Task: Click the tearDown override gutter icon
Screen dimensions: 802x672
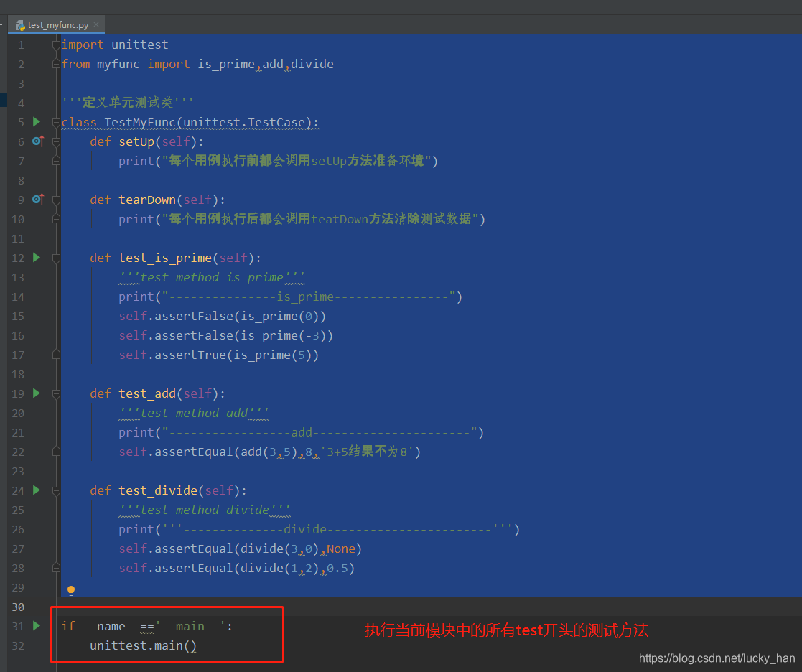Action: (x=38, y=199)
